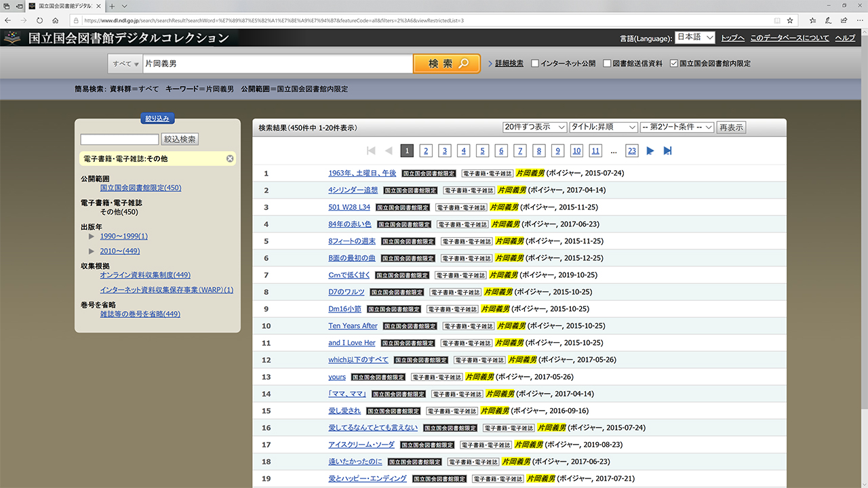Go to results page 3
The image size is (868, 488).
(x=444, y=150)
